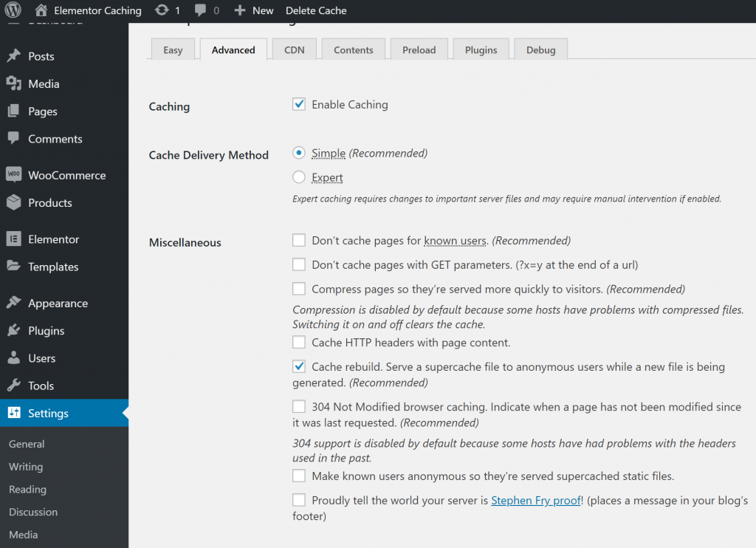The width and height of the screenshot is (756, 548).
Task: Click the WooCommerce icon in sidebar
Action: pyautogui.click(x=13, y=175)
